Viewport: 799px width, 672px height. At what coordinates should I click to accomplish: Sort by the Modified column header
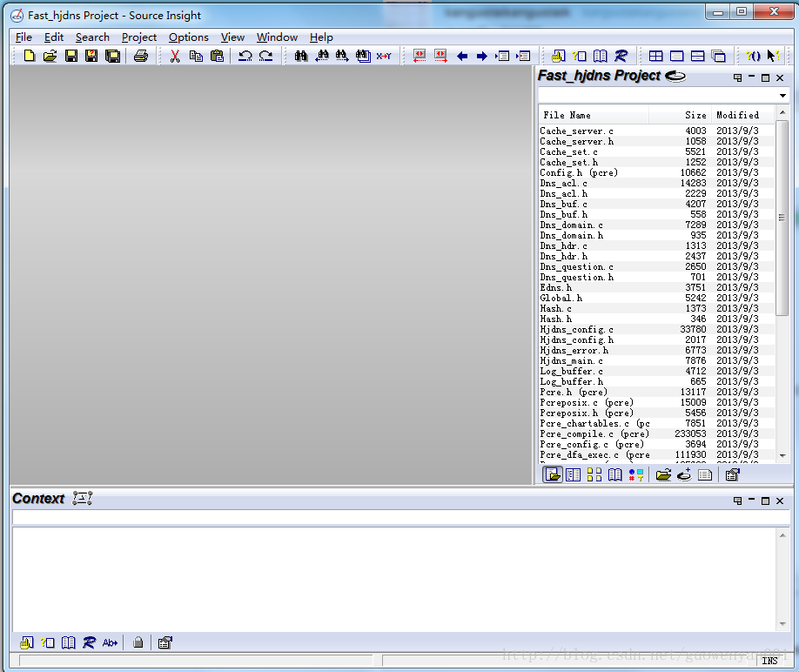[743, 115]
